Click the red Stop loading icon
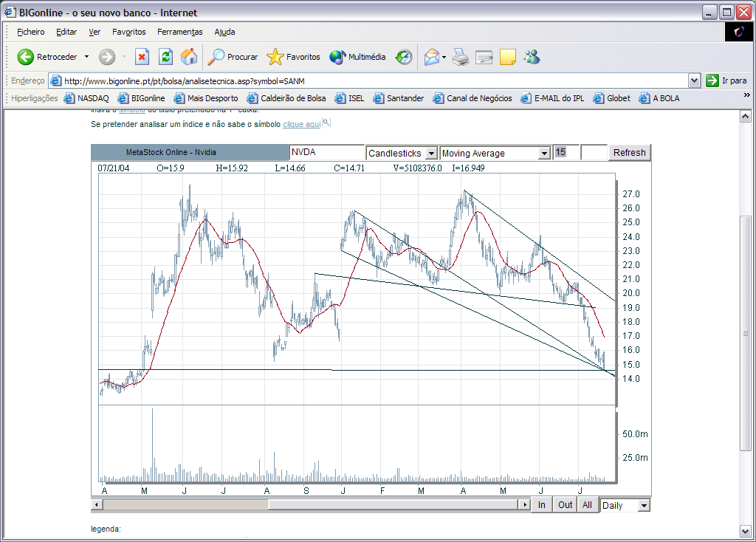The width and height of the screenshot is (756, 542). 142,57
